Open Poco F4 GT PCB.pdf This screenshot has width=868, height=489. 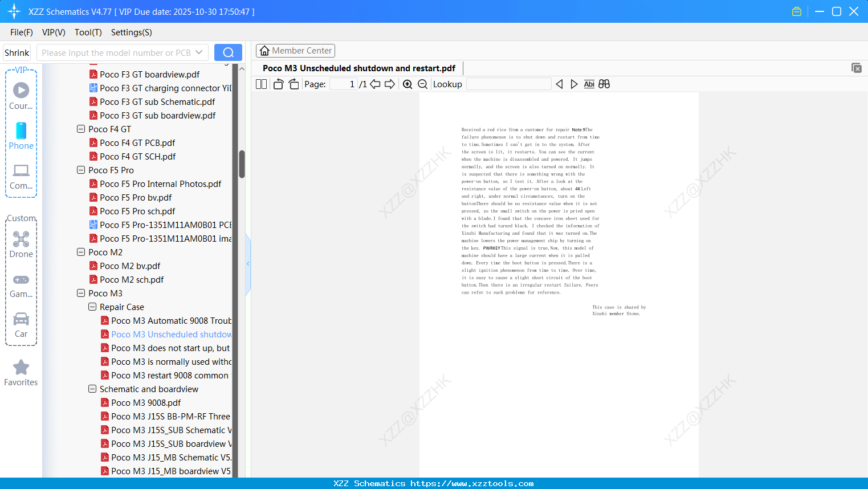click(x=132, y=143)
